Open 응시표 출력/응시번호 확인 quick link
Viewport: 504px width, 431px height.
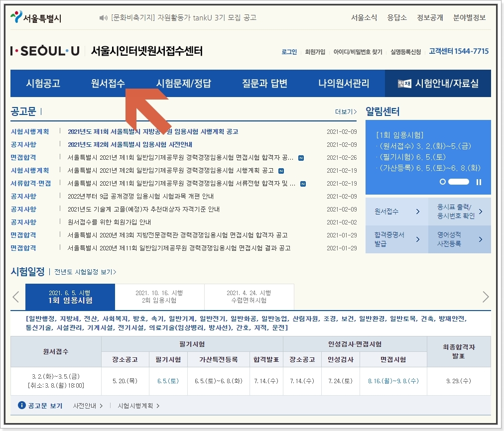[x=460, y=212]
